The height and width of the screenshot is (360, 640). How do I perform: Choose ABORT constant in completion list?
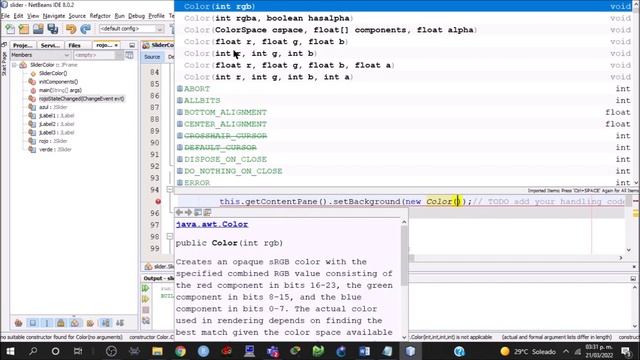pos(404,89)
